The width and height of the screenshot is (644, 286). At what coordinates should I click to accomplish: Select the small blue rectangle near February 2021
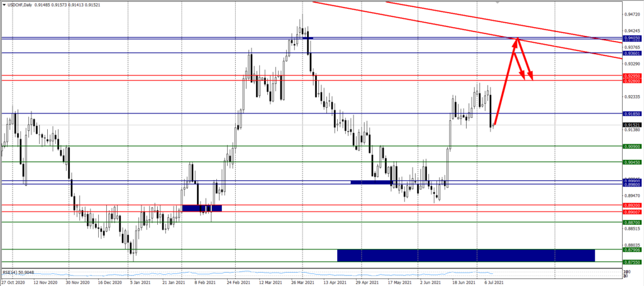point(201,208)
